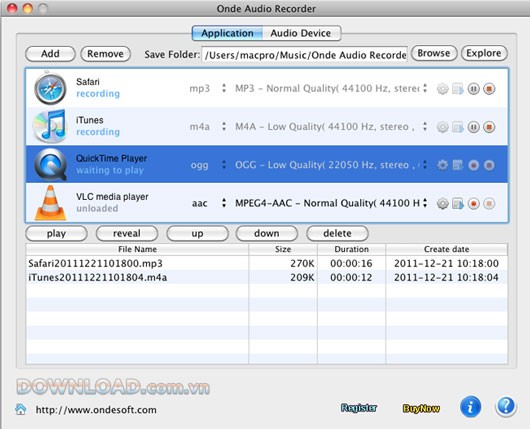Open VLC aac format dropdown
The height and width of the screenshot is (429, 530).
tap(208, 203)
